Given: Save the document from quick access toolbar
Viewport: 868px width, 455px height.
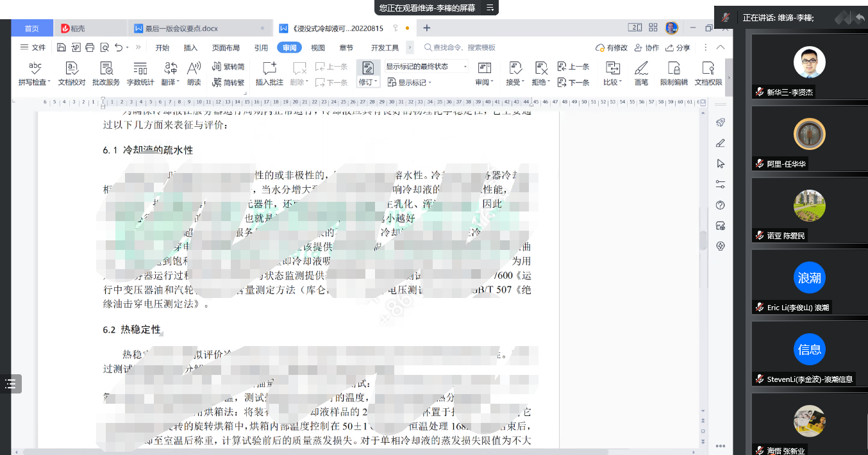Looking at the screenshot, I should [x=61, y=47].
